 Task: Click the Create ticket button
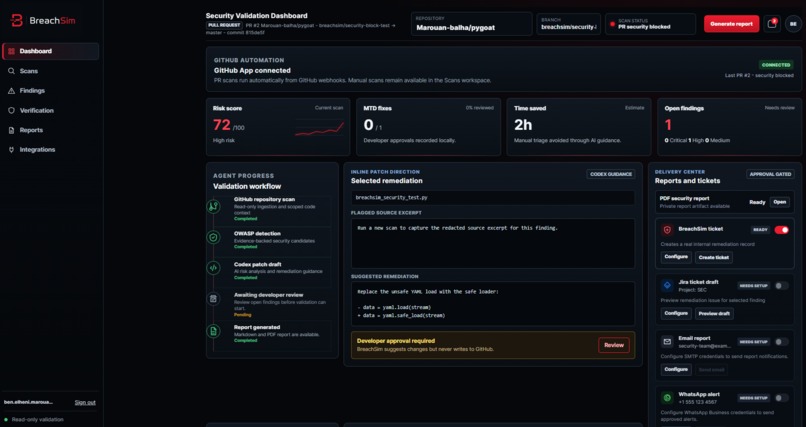(713, 257)
